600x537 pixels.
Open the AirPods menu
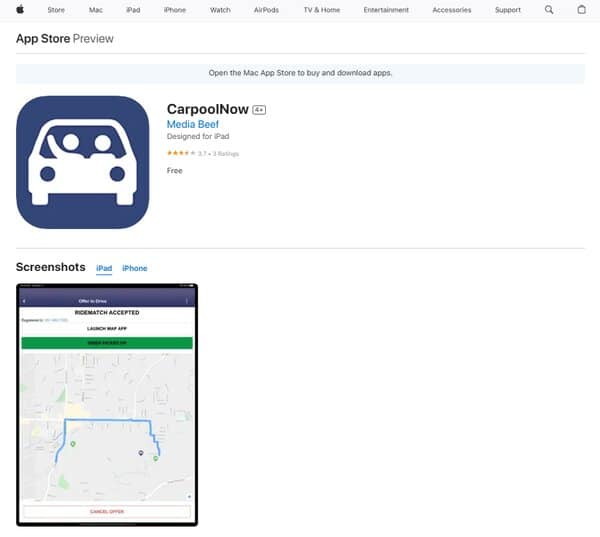pos(266,10)
